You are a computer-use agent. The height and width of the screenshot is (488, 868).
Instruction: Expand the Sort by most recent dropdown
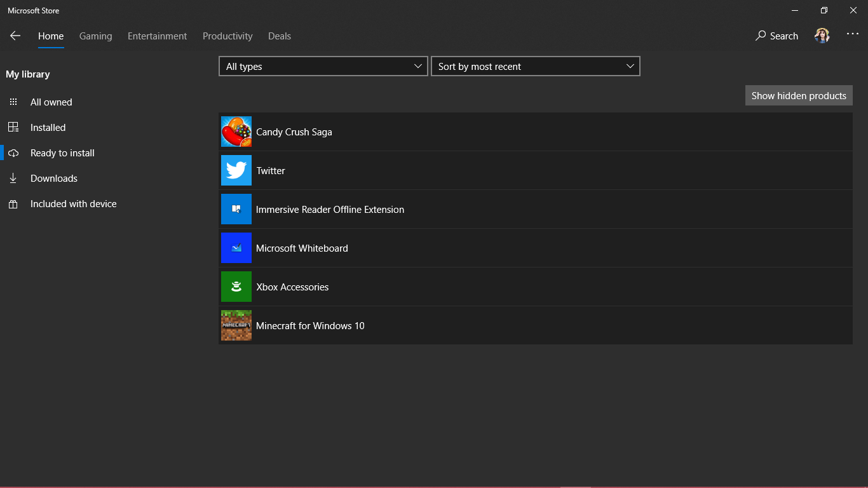(x=536, y=66)
